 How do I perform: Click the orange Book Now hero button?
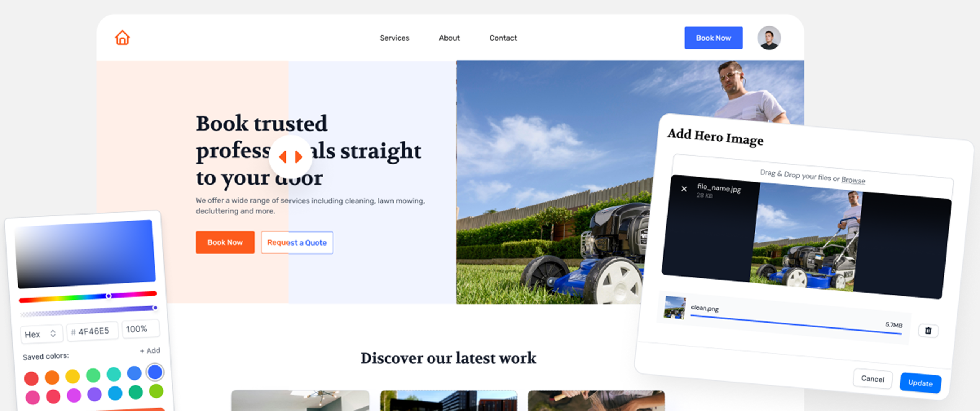[x=225, y=242]
